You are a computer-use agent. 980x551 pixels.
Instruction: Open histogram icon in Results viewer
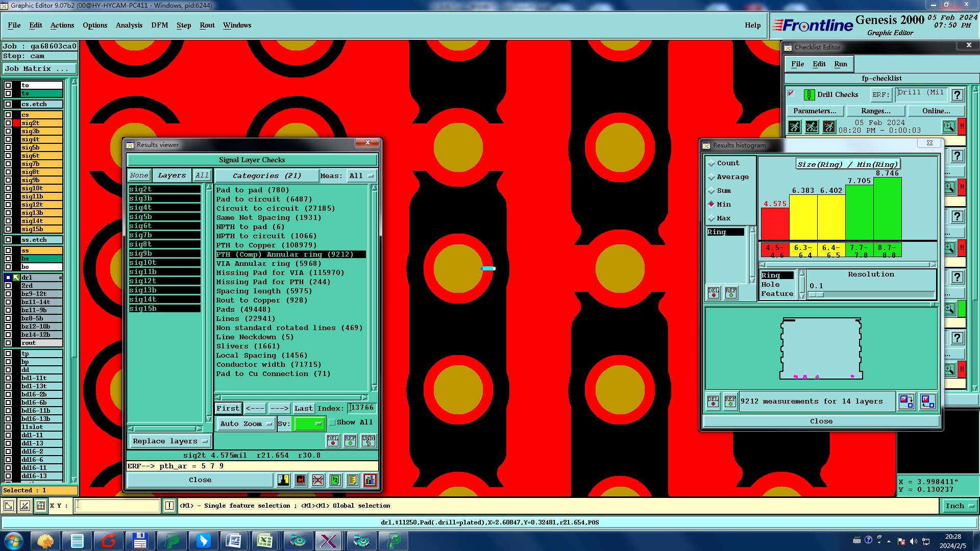370,480
